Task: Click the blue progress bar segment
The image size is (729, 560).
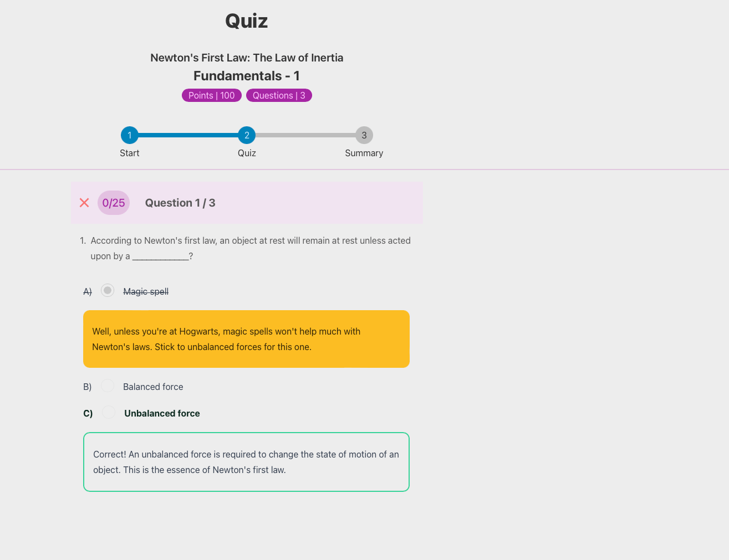Action: coord(188,135)
